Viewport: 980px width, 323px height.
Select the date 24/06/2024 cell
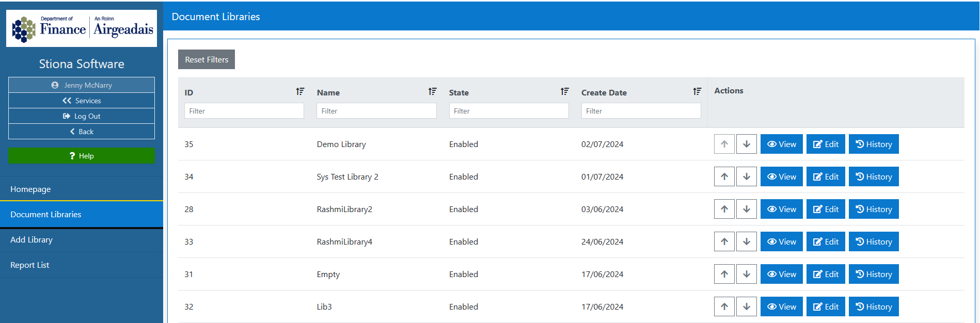(602, 241)
